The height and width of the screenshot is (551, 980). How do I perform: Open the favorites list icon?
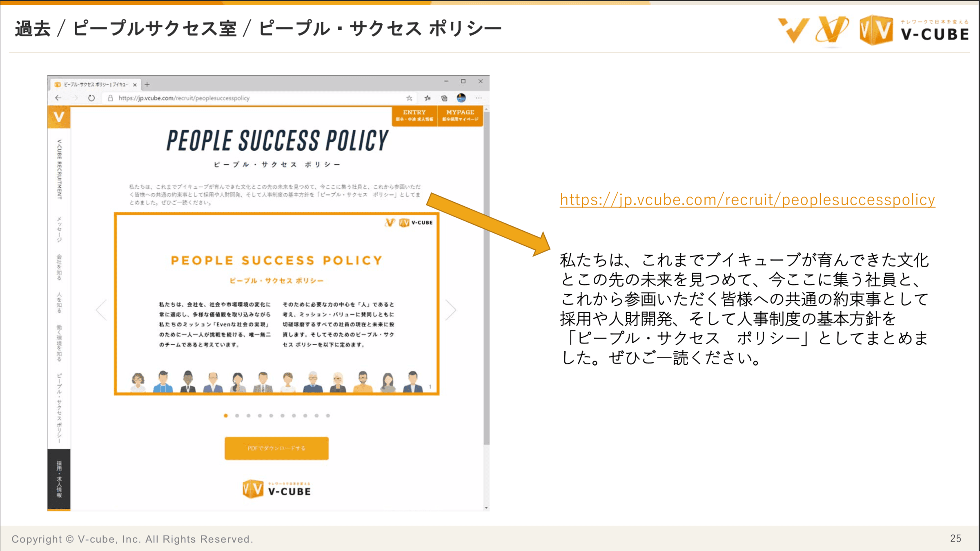(x=427, y=98)
